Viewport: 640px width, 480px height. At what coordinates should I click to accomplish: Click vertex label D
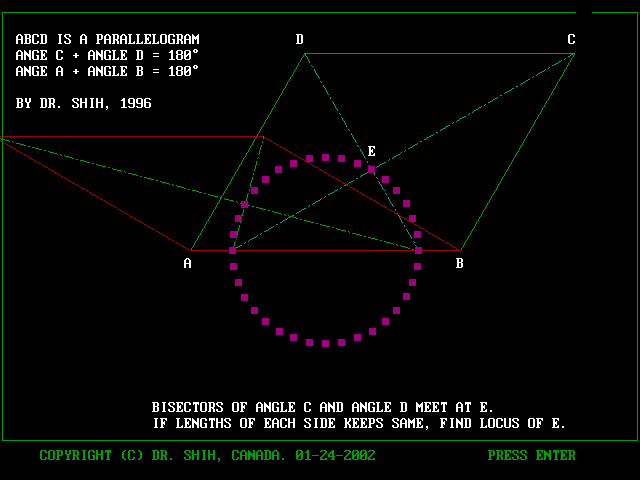pyautogui.click(x=300, y=39)
